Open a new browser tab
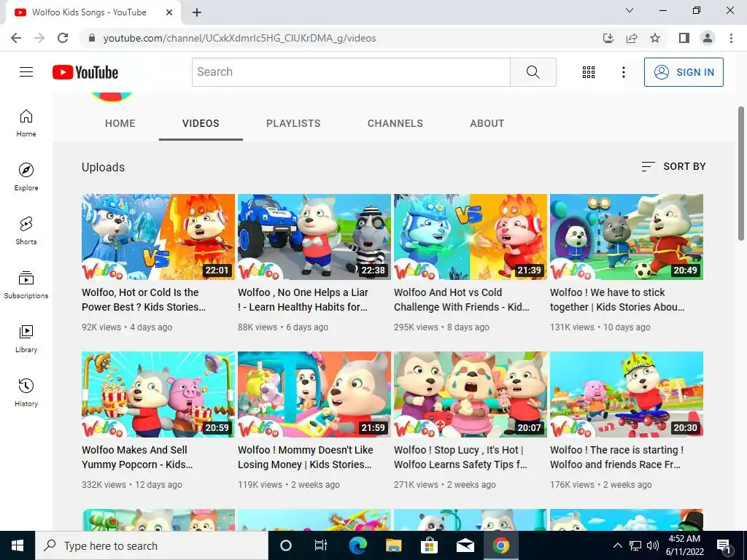The width and height of the screenshot is (747, 560). click(x=197, y=12)
